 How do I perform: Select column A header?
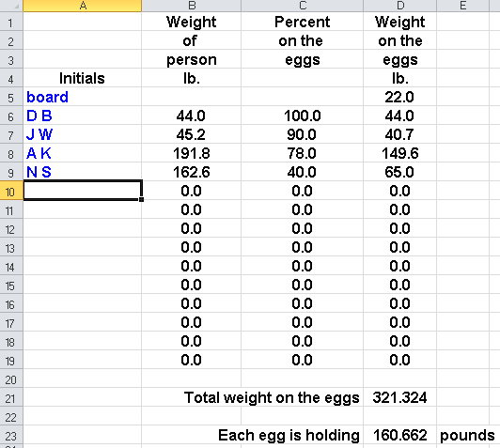[x=83, y=6]
